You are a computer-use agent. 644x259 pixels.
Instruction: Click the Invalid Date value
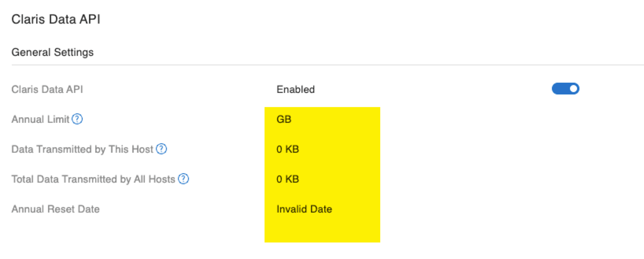click(x=304, y=209)
